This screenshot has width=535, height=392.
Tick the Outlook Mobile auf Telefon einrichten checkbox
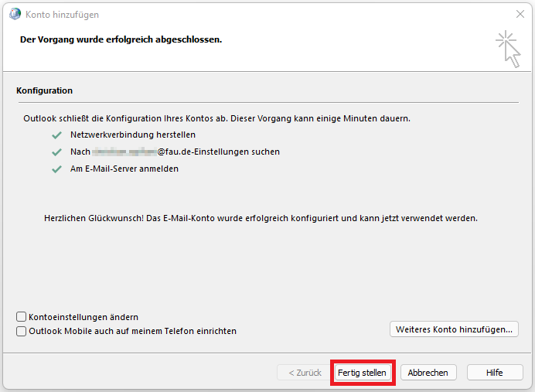point(22,331)
